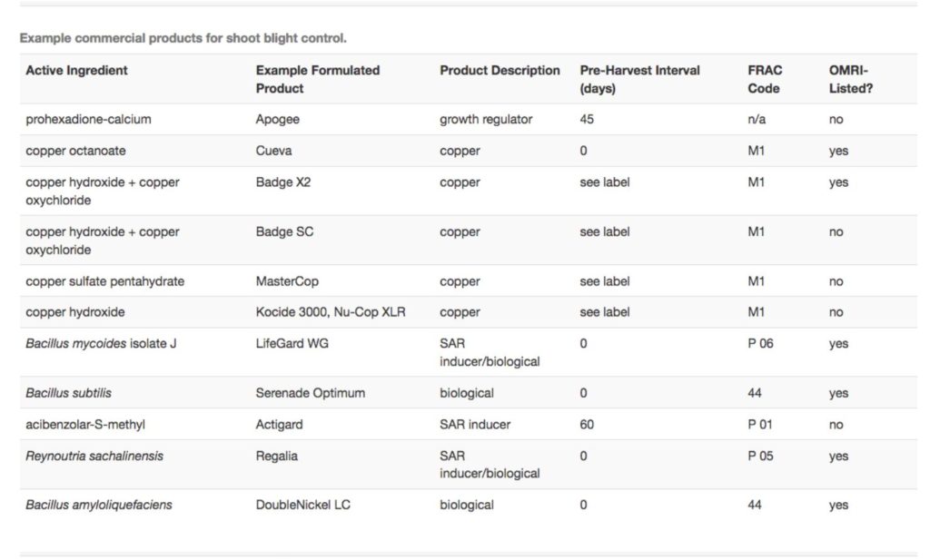The image size is (930, 560).
Task: Click the OMRI-Listed? column header
Action: click(850, 79)
